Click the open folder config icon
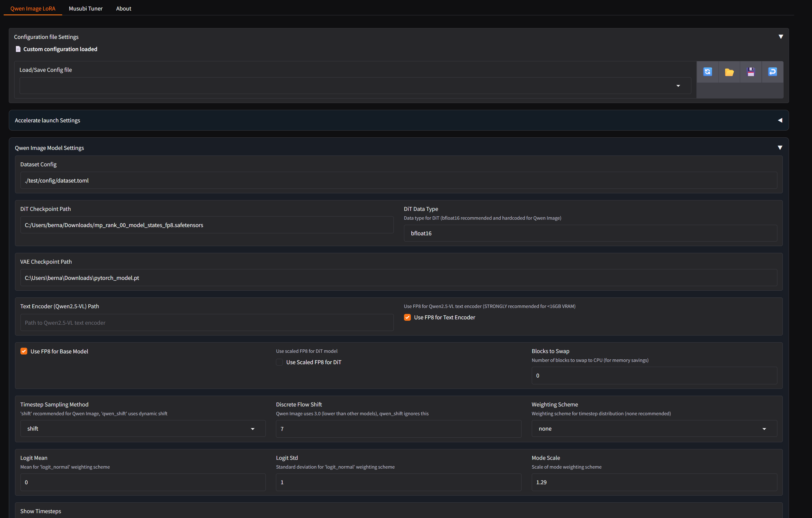 point(729,72)
